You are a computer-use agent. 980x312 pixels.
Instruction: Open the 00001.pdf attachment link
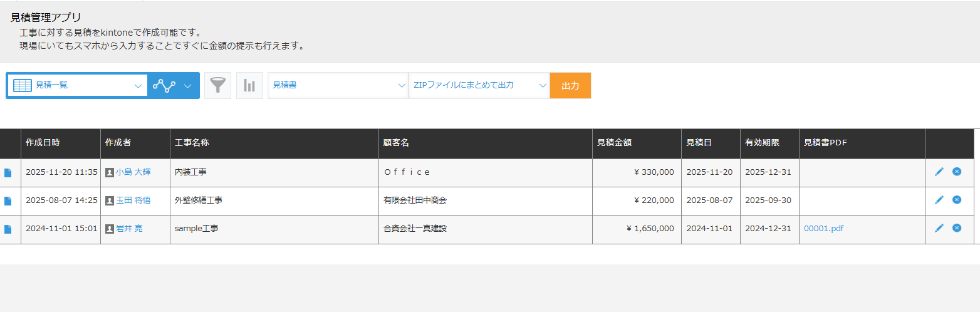click(823, 229)
